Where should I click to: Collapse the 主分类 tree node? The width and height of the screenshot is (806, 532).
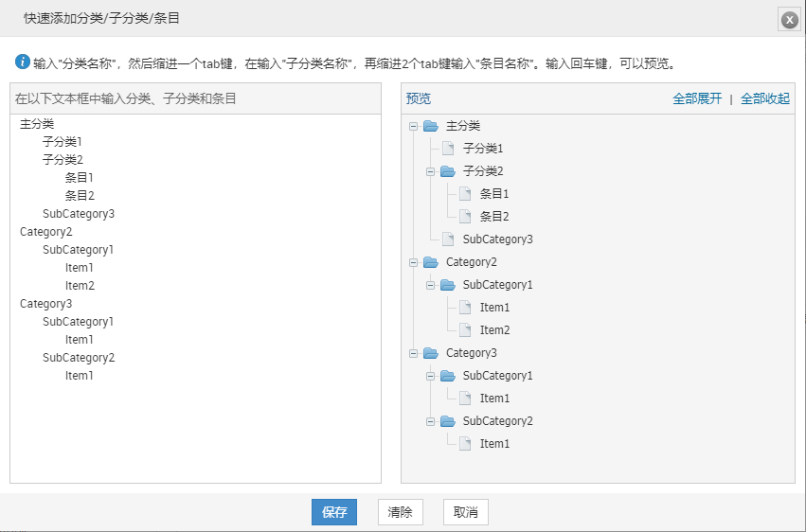tap(412, 126)
